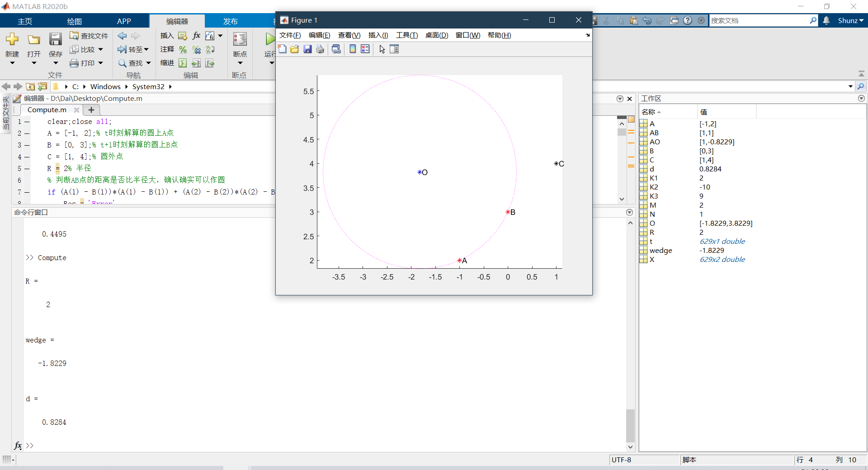Click the green percent comment icon
Viewport: 868px width, 470px height.
pos(183,49)
